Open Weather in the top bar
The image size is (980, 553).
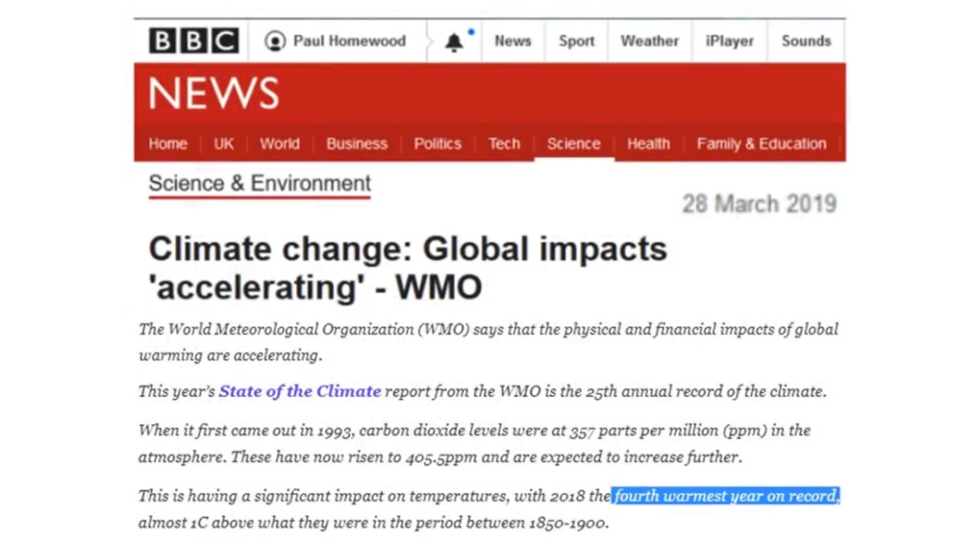649,41
